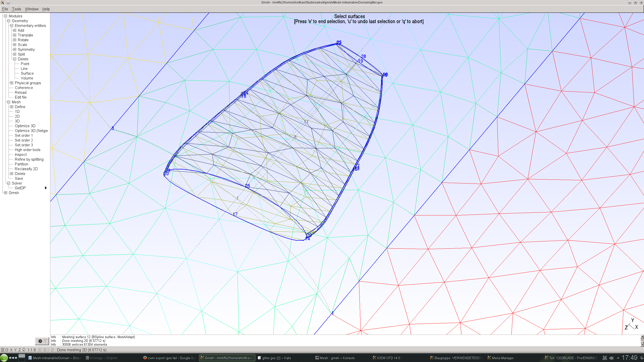Click the step forward animation button

click(53, 350)
